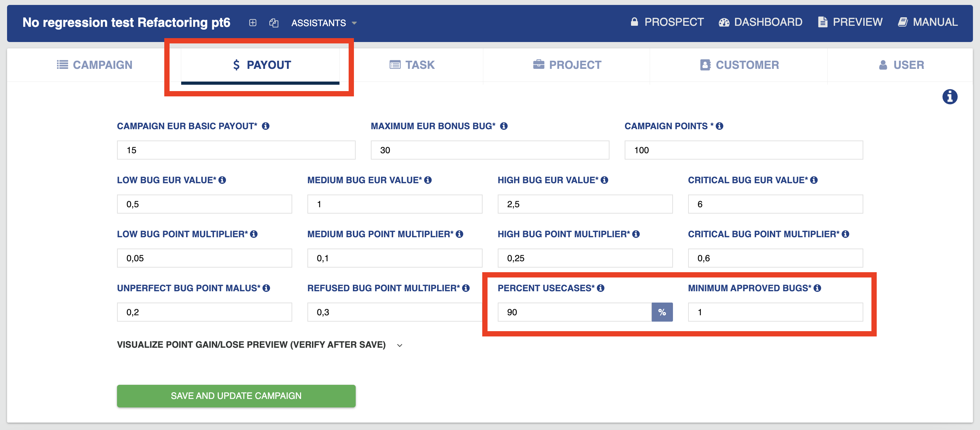980x430 pixels.
Task: Click the Campaign Points input field
Action: pos(743,150)
